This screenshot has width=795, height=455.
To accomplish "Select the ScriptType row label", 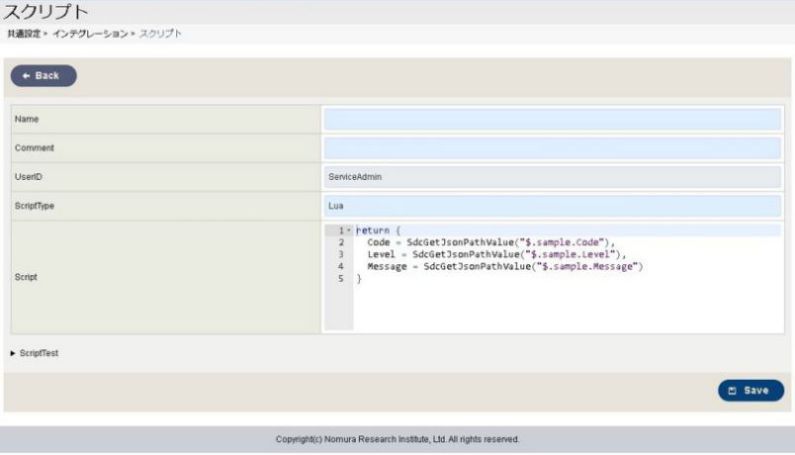I will (34, 206).
